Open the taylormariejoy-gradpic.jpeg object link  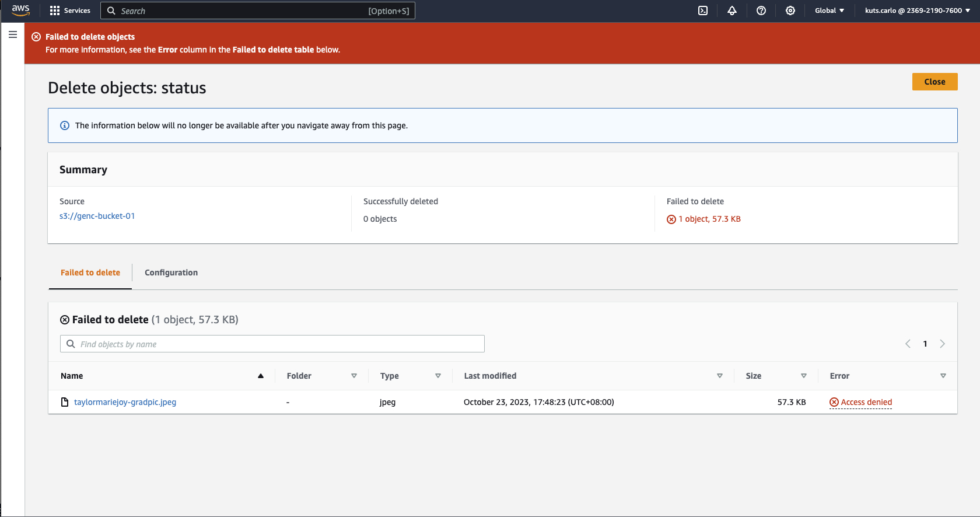click(x=125, y=402)
